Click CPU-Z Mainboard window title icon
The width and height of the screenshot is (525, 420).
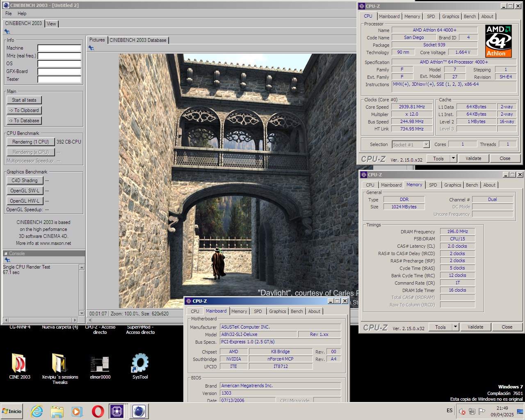click(x=189, y=301)
